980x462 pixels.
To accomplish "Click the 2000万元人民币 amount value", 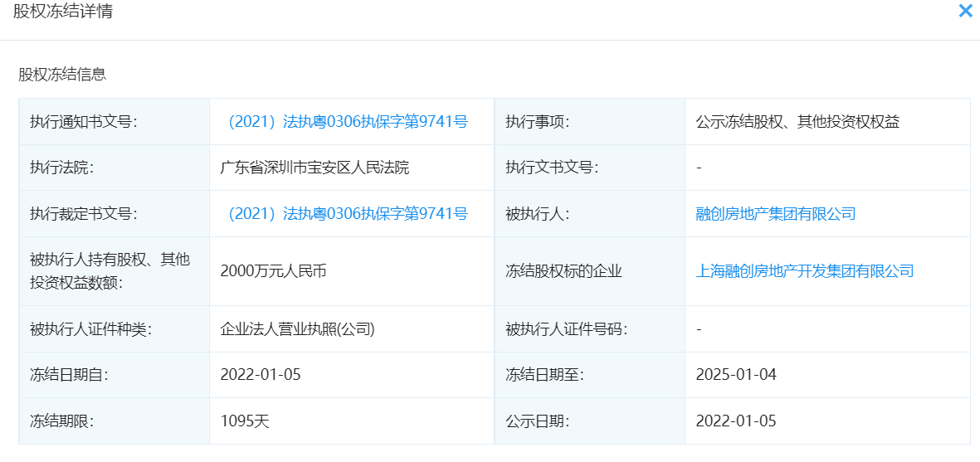I will click(x=273, y=271).
